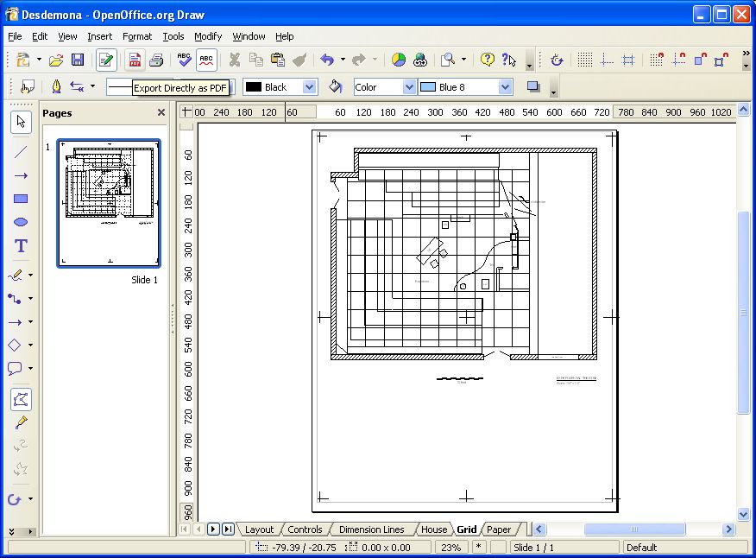The height and width of the screenshot is (558, 756).
Task: Open the Gallery icon
Action: (x=399, y=59)
